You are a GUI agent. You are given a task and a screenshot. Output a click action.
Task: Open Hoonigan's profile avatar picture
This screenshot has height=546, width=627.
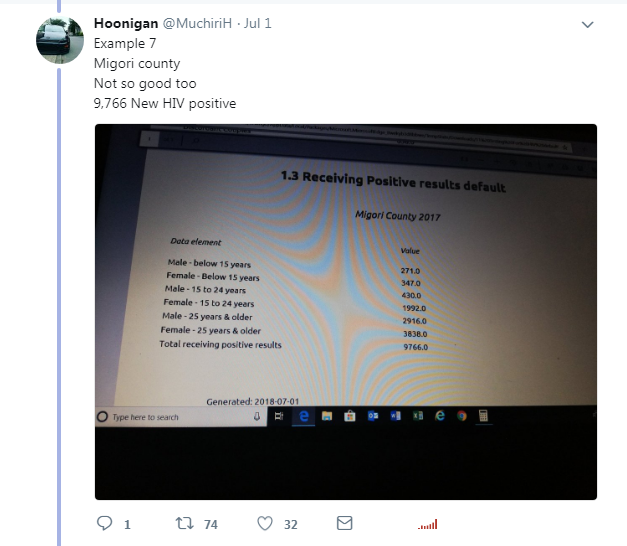point(60,40)
